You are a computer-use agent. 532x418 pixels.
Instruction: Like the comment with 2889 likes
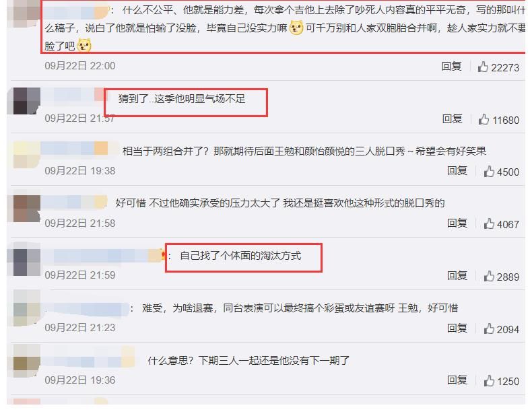pyautogui.click(x=489, y=276)
